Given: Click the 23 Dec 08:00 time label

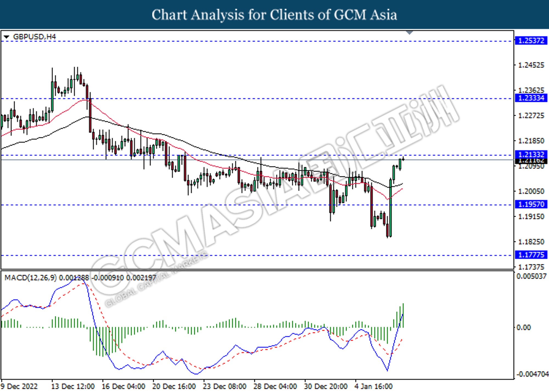Looking at the screenshot, I should point(225,386).
